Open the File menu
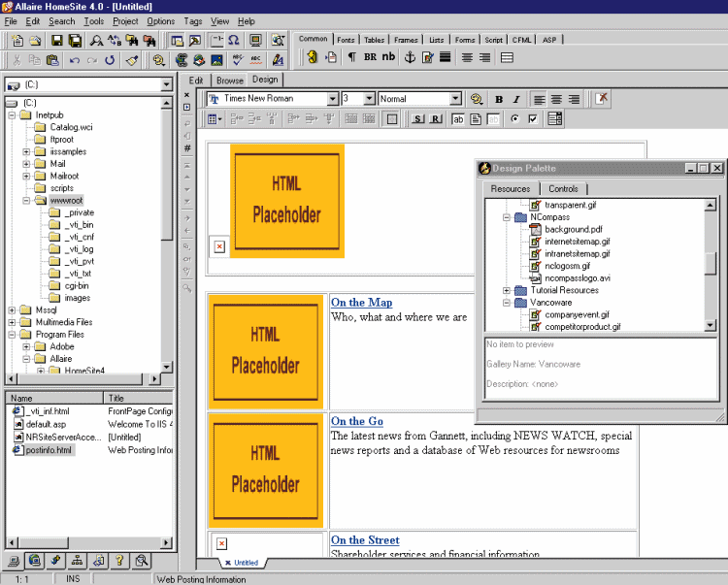728x585 pixels. [11, 21]
